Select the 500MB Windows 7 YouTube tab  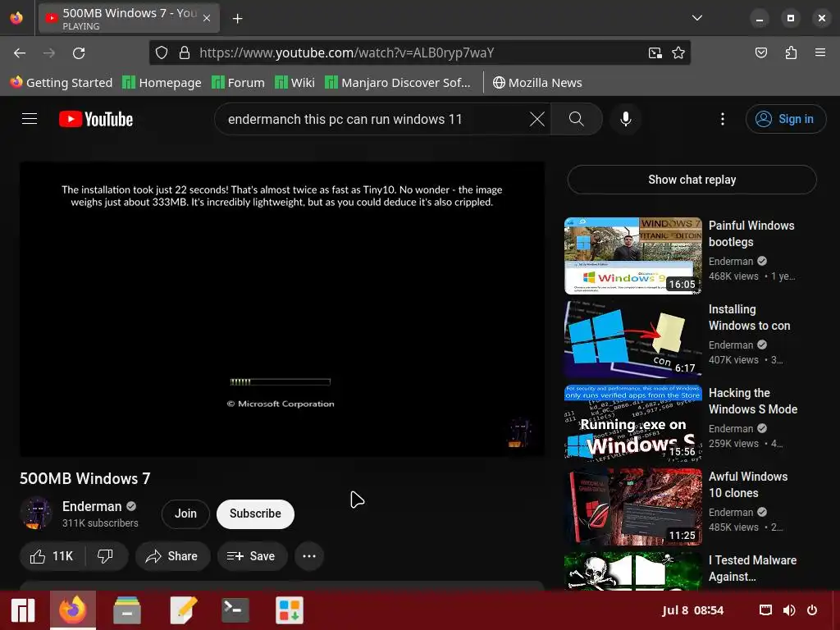coord(129,18)
